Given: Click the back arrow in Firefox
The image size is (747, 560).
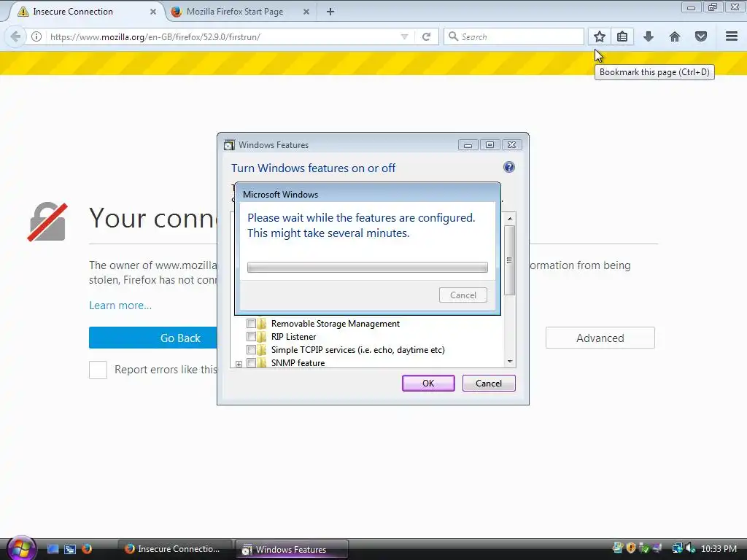Looking at the screenshot, I should tap(15, 36).
